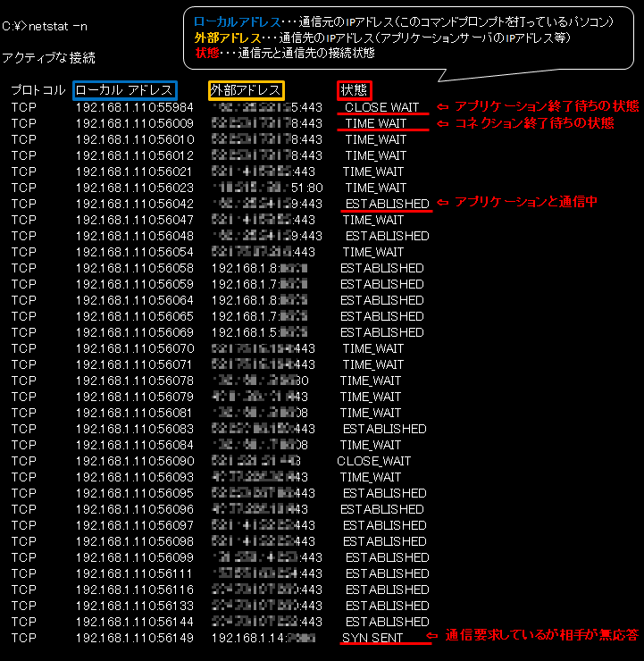
Task: Select local address 192.168.1.110:55984
Action: (135, 107)
